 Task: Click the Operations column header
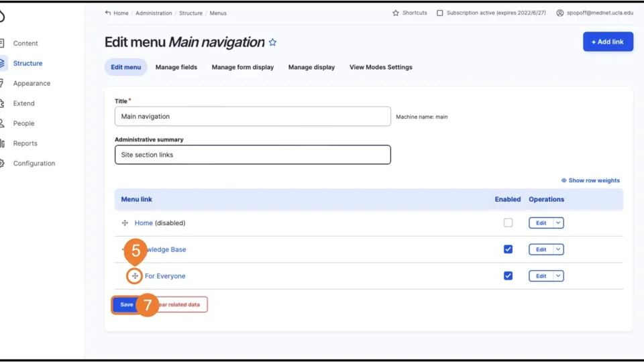546,200
